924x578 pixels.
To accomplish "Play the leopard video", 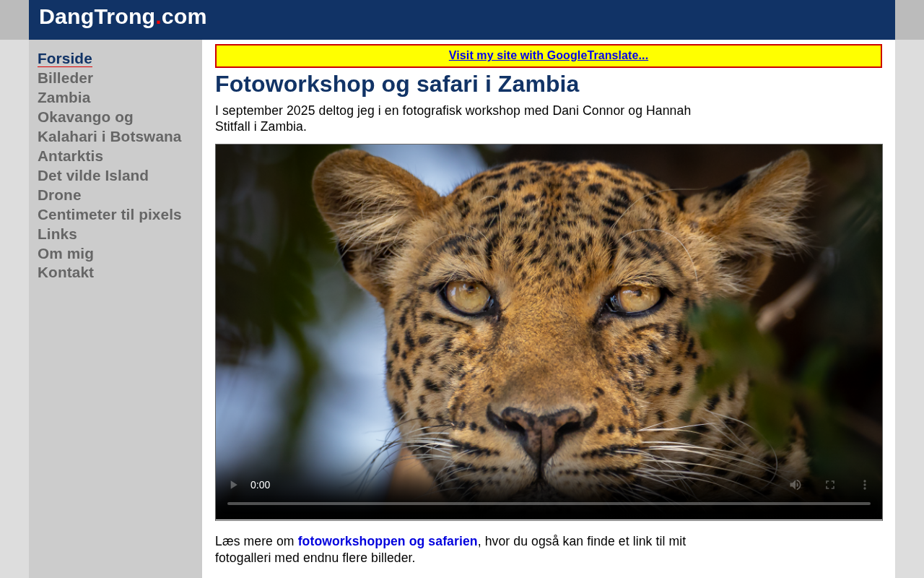I will pos(233,485).
